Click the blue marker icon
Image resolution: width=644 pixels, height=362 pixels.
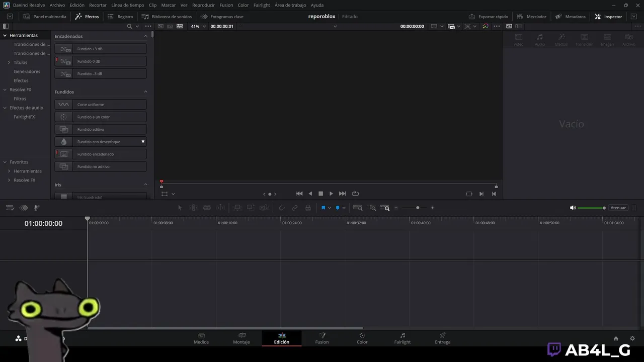[x=338, y=208]
